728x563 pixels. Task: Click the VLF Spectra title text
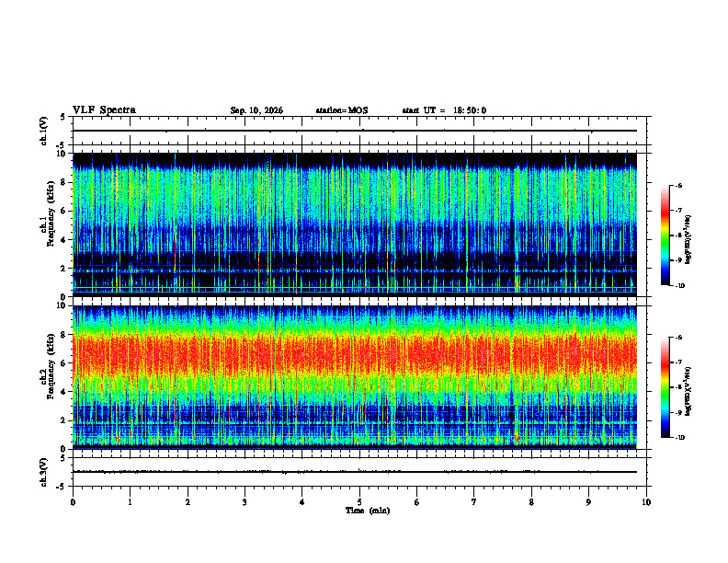coord(104,110)
